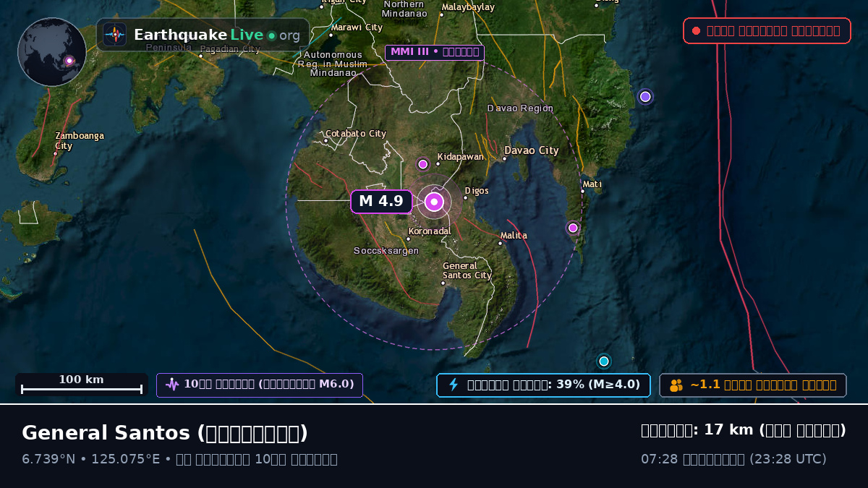Click the 17 km depth readout

(744, 430)
